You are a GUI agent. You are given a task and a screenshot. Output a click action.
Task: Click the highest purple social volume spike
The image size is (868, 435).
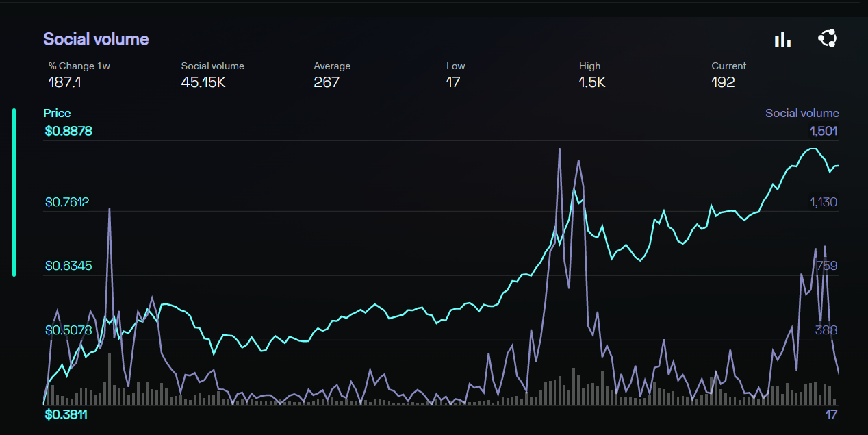pos(559,149)
